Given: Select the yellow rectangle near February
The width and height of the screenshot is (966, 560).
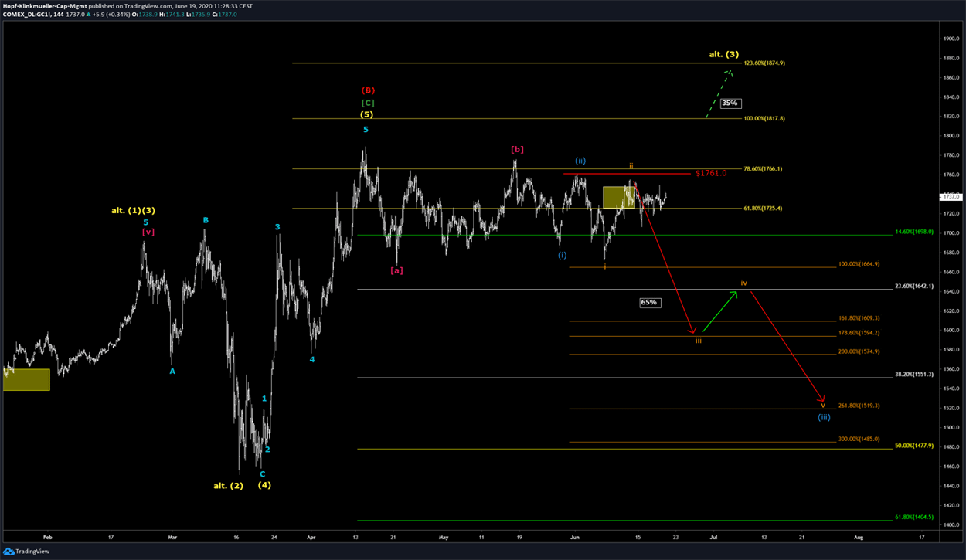Looking at the screenshot, I should click(26, 379).
